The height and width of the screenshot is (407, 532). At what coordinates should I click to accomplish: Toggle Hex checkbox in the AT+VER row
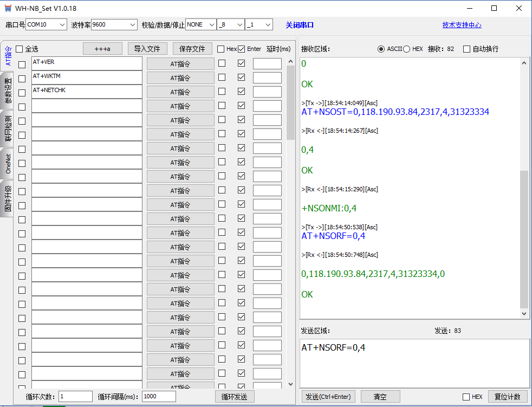pos(222,63)
